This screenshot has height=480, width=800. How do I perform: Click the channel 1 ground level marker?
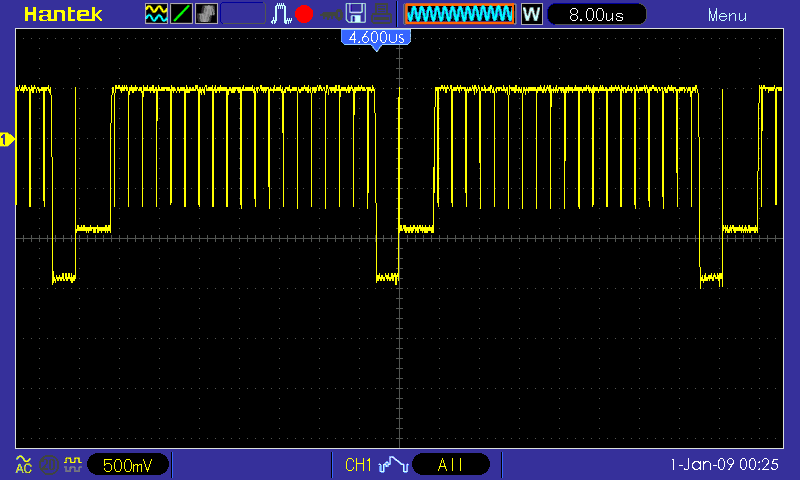(7, 139)
